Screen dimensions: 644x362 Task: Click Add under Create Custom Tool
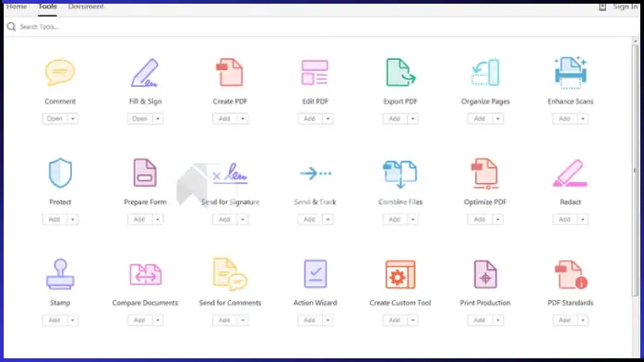click(395, 320)
